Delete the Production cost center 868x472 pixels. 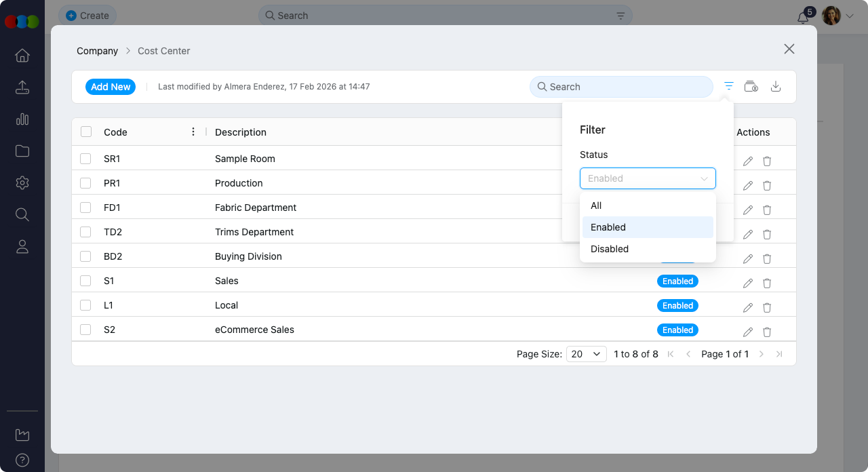click(x=767, y=186)
